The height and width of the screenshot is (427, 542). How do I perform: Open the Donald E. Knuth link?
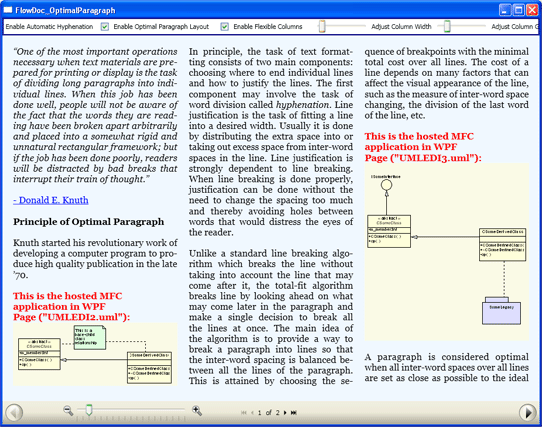51,200
